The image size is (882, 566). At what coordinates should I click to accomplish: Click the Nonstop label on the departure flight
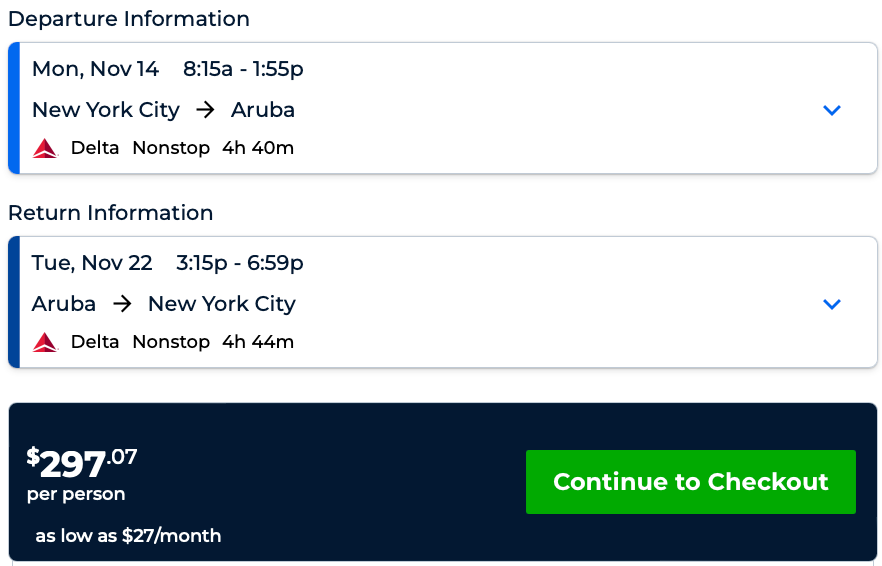[171, 148]
